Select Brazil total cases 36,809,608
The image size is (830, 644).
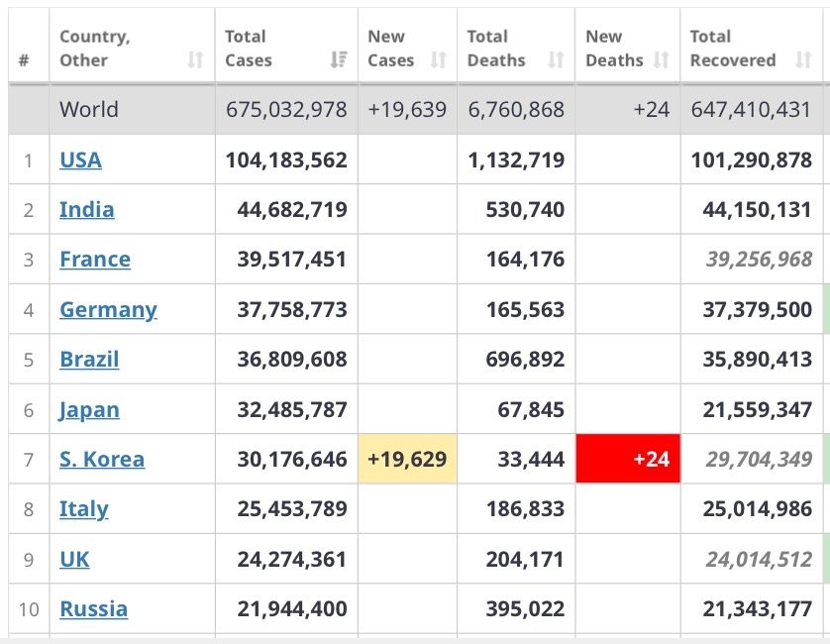(x=292, y=360)
